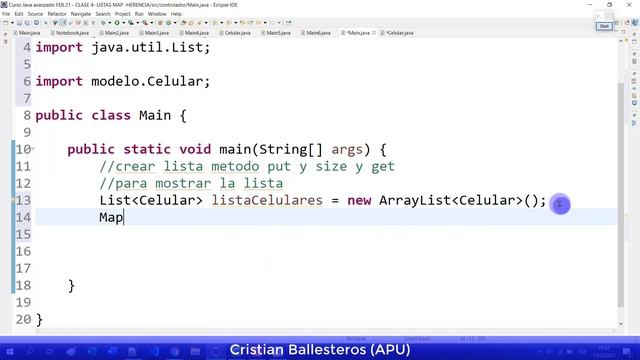640x360 pixels.
Task: Click the Save All toolbar icon
Action: coord(27,23)
